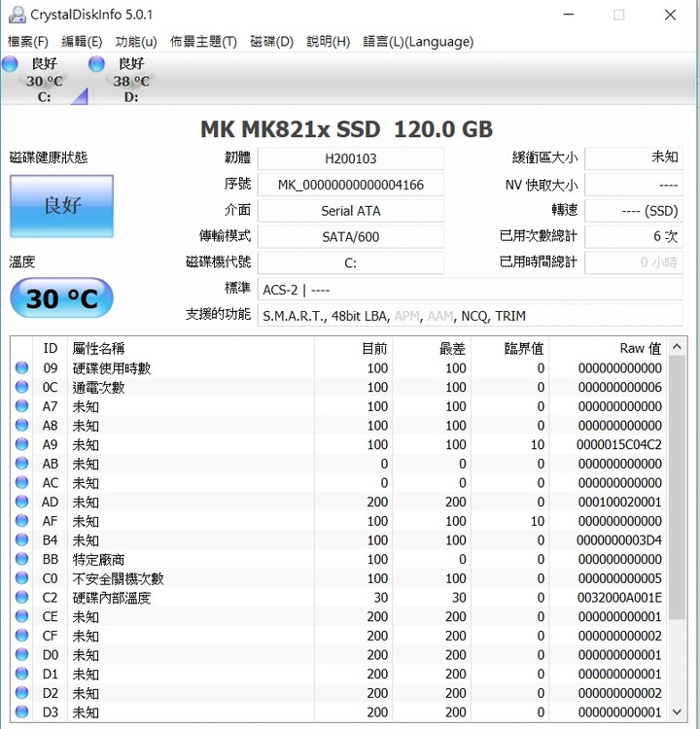The width and height of the screenshot is (700, 729).
Task: Click the status icon for attribute A7
Action: pos(21,406)
